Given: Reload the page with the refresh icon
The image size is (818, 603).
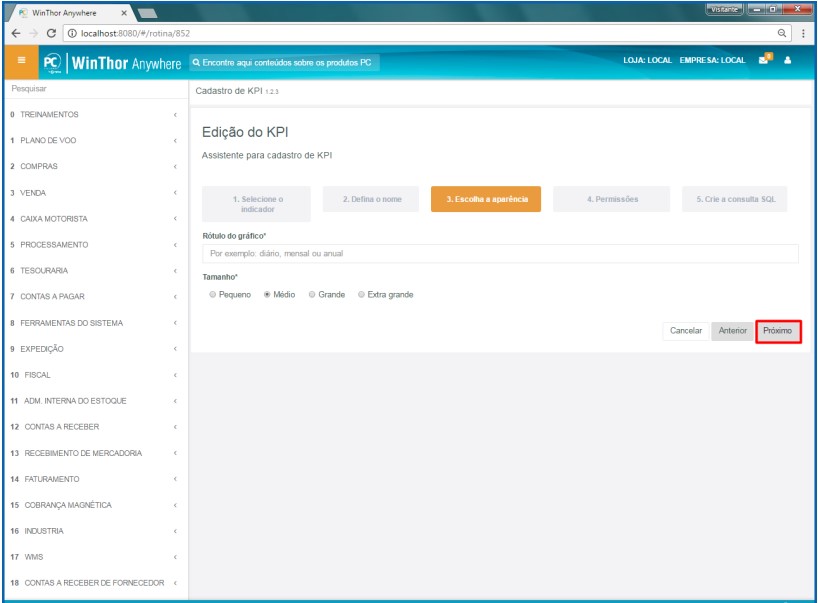Looking at the screenshot, I should point(51,33).
